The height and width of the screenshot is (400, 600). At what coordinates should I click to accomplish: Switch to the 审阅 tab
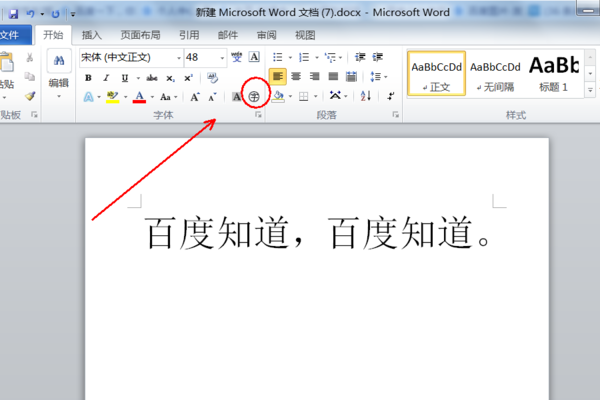click(267, 35)
